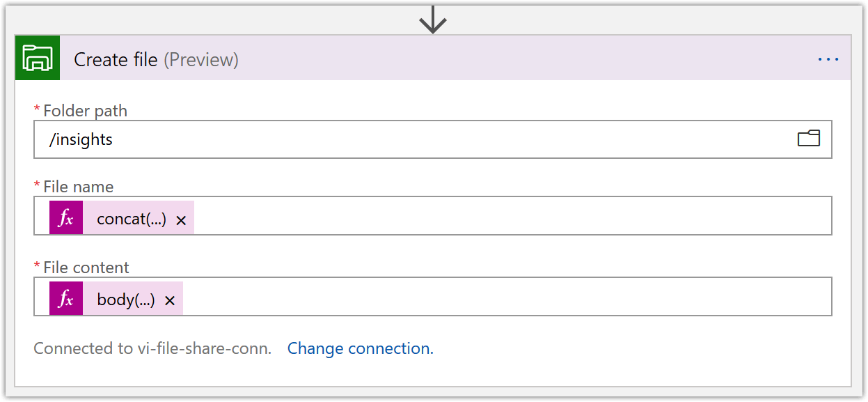Image resolution: width=868 pixels, height=402 pixels.
Task: Expand folder selection for the Folder path field
Action: 810,139
